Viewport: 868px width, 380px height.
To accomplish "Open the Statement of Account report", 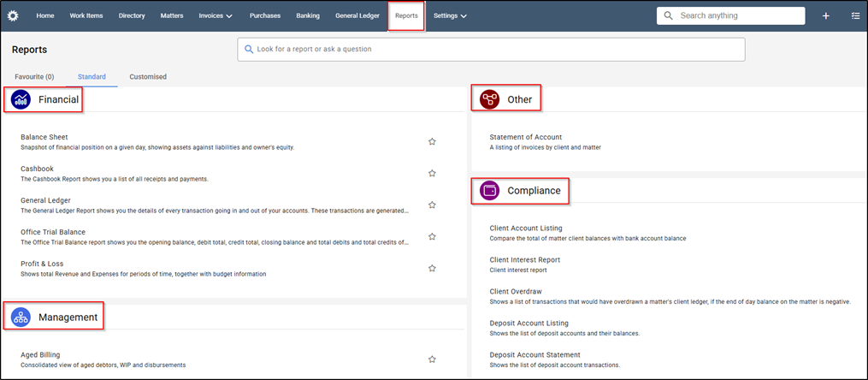I will click(526, 137).
